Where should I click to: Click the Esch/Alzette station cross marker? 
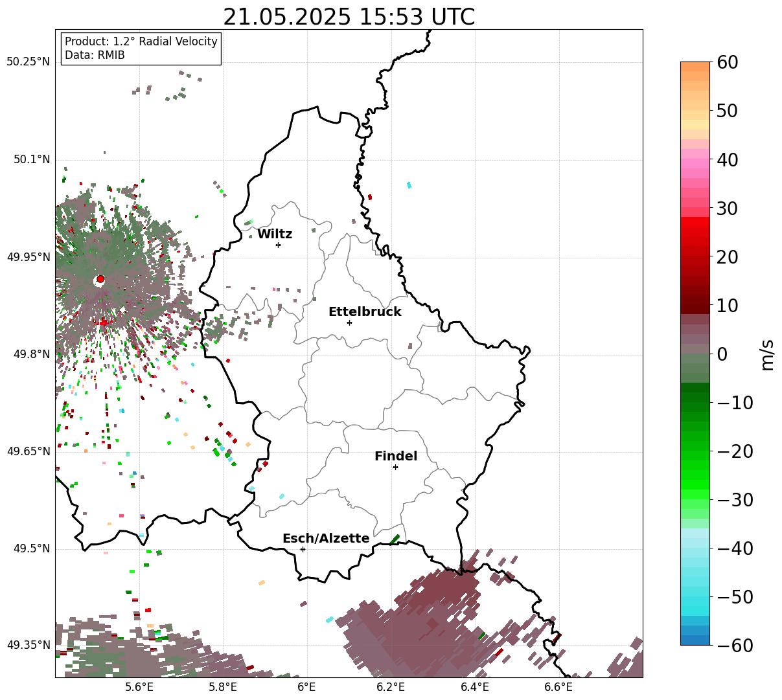coord(303,549)
